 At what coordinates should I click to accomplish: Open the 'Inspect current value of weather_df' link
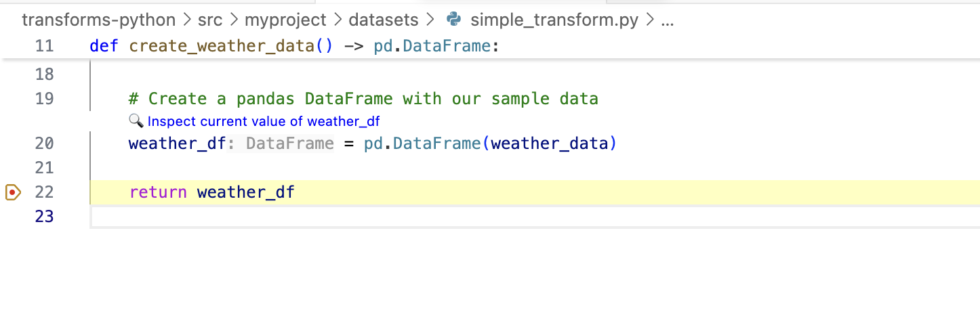264,122
